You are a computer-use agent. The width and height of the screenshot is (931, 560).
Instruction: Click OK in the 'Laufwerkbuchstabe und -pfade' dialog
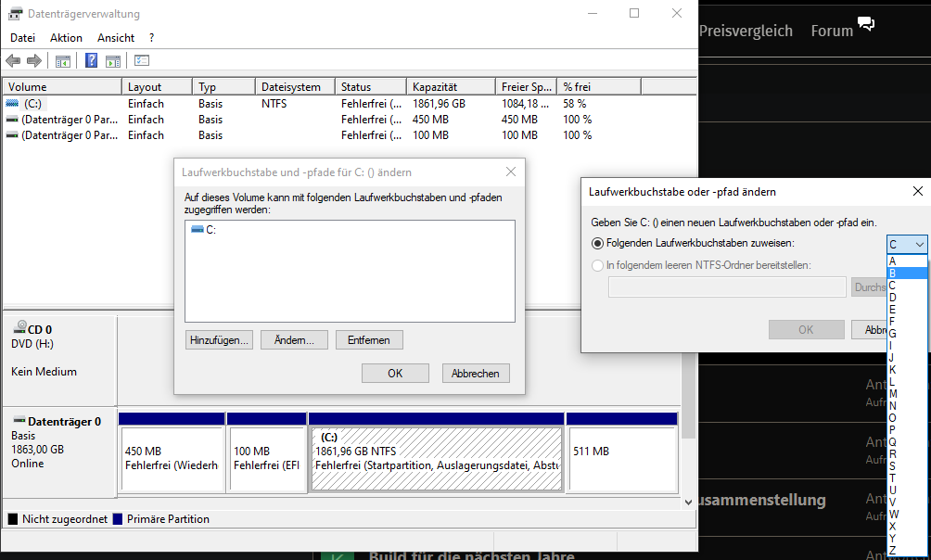pos(395,374)
